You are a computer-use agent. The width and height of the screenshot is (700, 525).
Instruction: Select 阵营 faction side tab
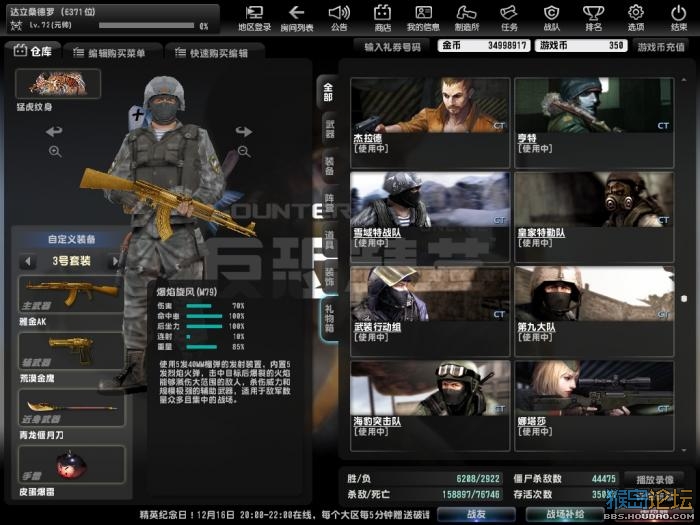tap(329, 202)
